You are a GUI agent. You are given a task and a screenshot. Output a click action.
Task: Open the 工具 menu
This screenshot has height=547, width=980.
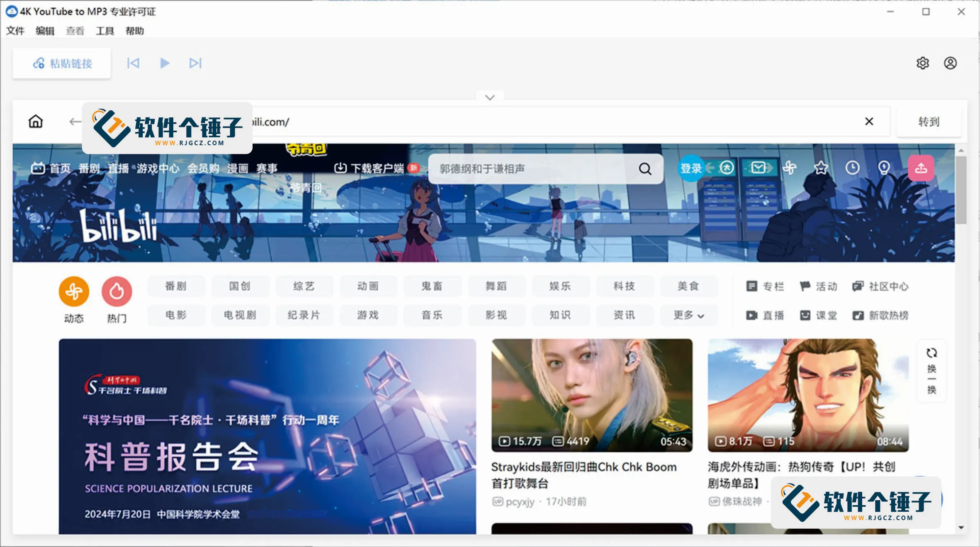click(x=105, y=31)
